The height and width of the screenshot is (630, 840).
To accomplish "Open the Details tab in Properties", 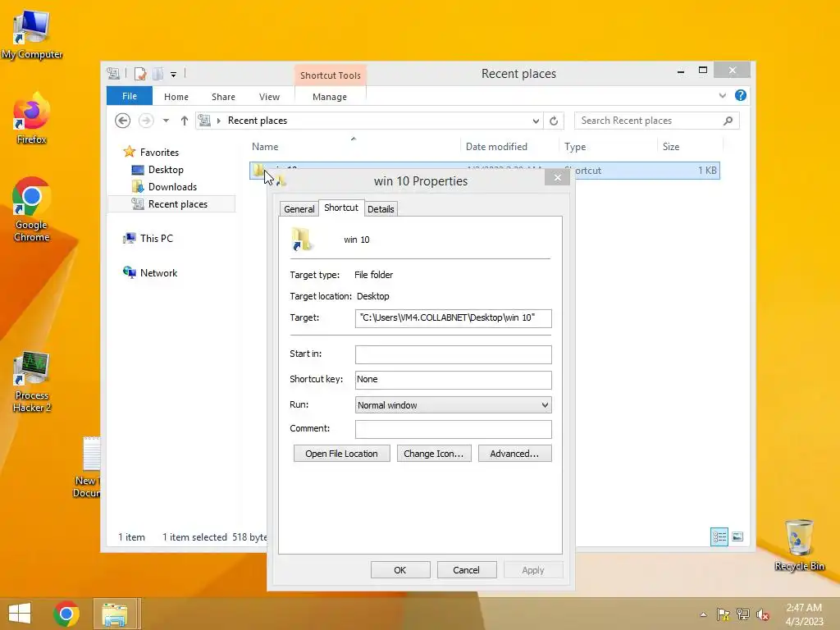I will pyautogui.click(x=381, y=209).
